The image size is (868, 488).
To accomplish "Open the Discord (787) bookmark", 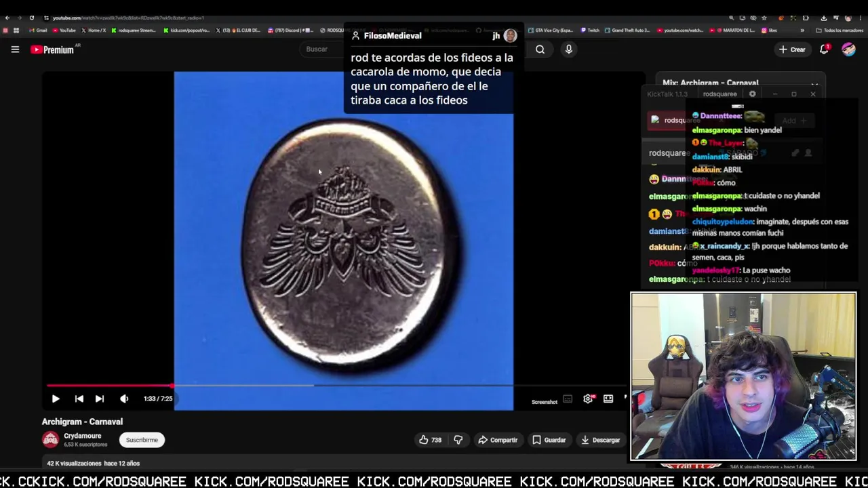I will pyautogui.click(x=290, y=30).
